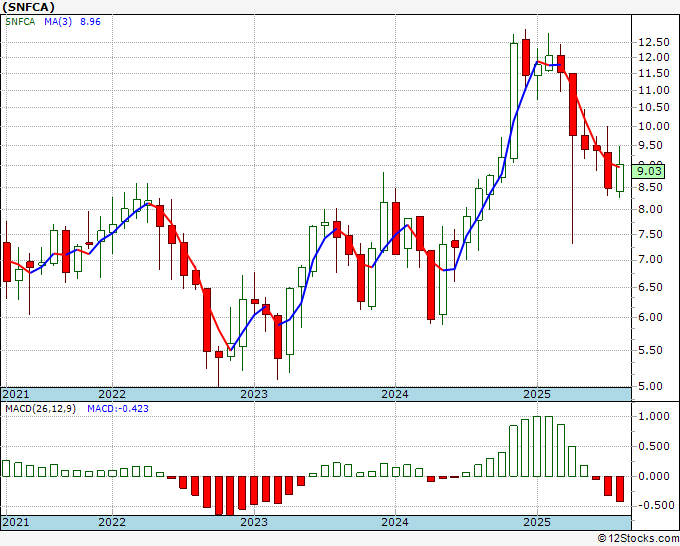Screen dimensions: 680x546
Task: Click the (SNFCA) chart title
Action: tap(29, 7)
